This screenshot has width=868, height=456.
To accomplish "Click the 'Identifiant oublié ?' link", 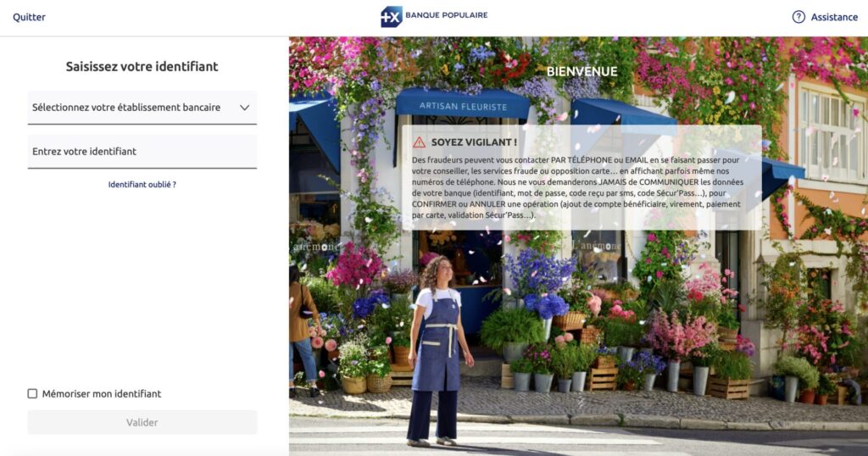I will [142, 184].
